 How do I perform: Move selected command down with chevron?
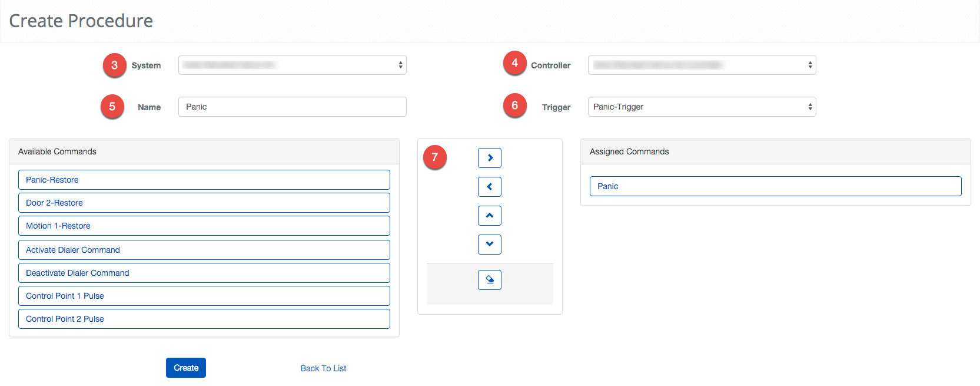(489, 245)
